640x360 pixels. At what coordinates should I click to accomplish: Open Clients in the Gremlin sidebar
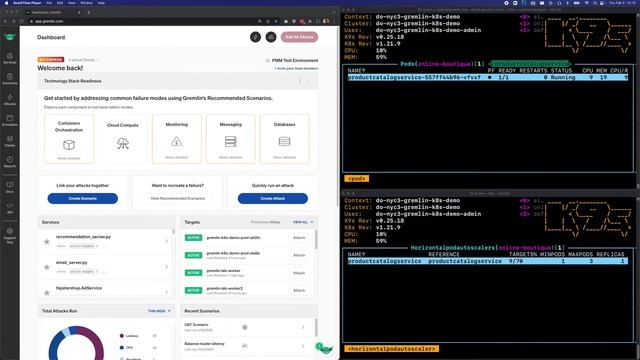click(x=10, y=141)
